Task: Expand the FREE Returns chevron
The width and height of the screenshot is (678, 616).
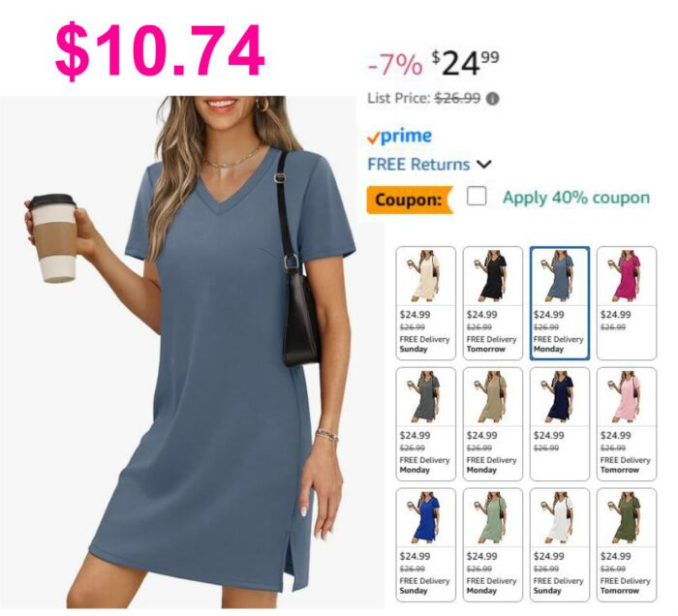Action: point(484,165)
